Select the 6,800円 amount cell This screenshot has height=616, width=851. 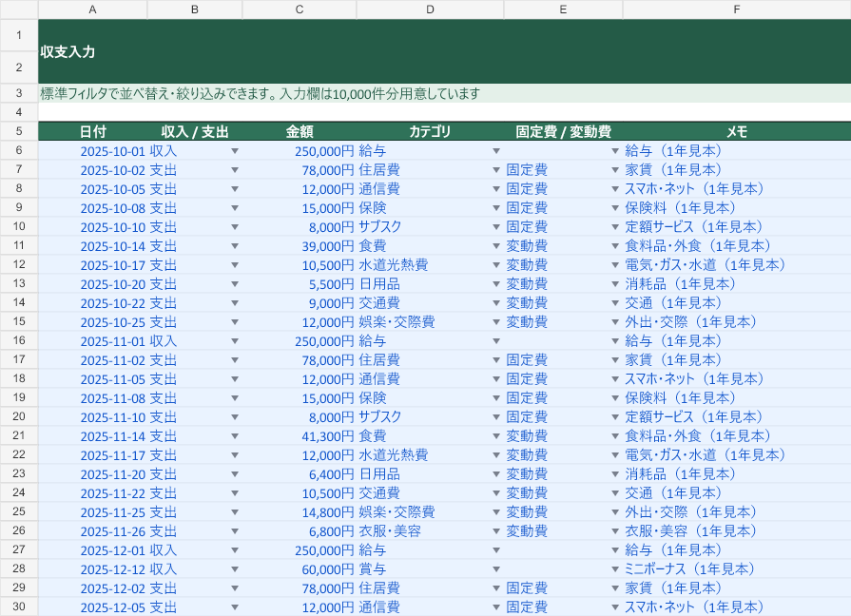coord(300,531)
